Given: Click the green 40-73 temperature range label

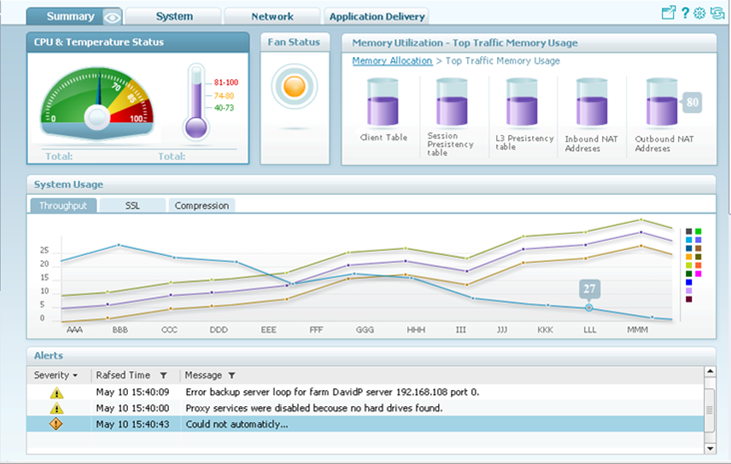Looking at the screenshot, I should [x=224, y=108].
